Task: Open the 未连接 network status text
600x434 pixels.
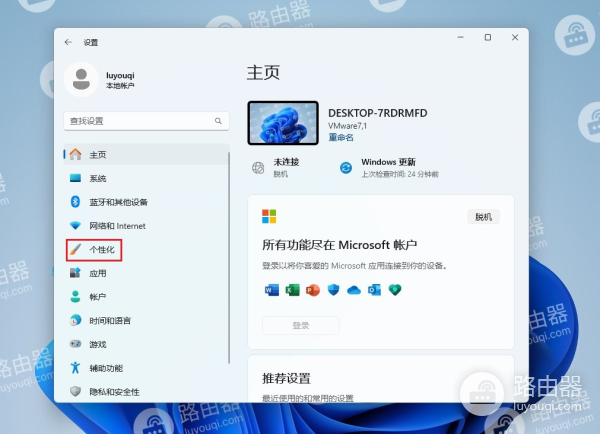Action: click(286, 162)
